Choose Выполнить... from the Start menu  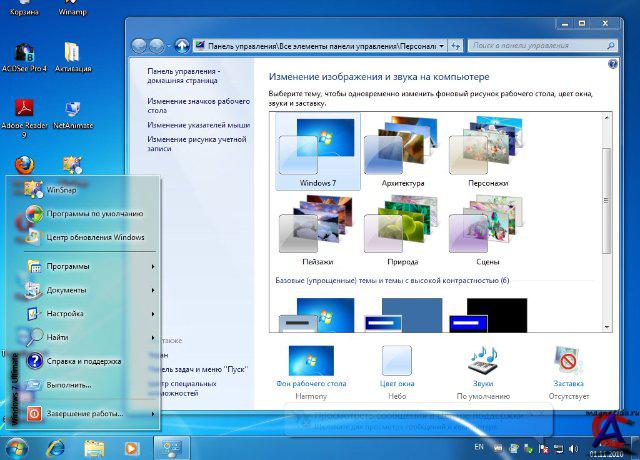68,384
